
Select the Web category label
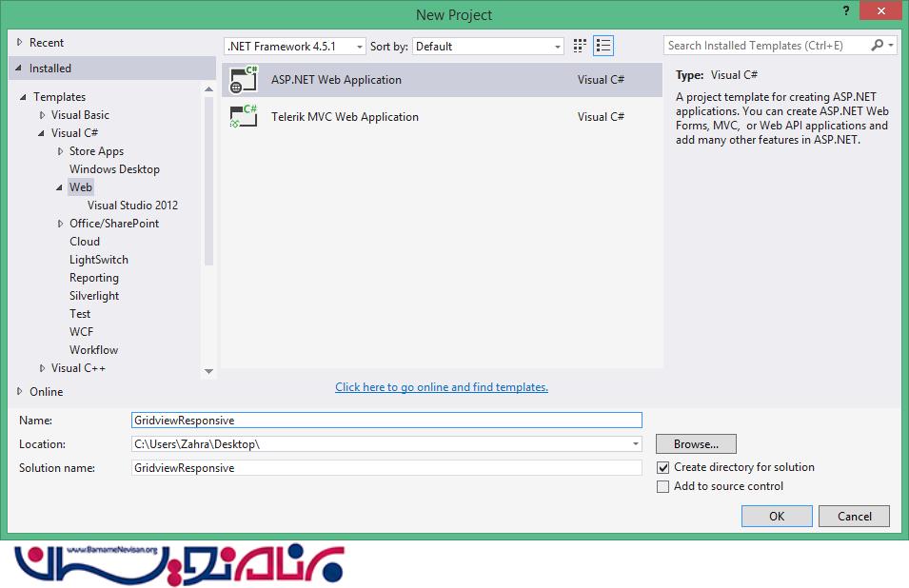(x=81, y=187)
